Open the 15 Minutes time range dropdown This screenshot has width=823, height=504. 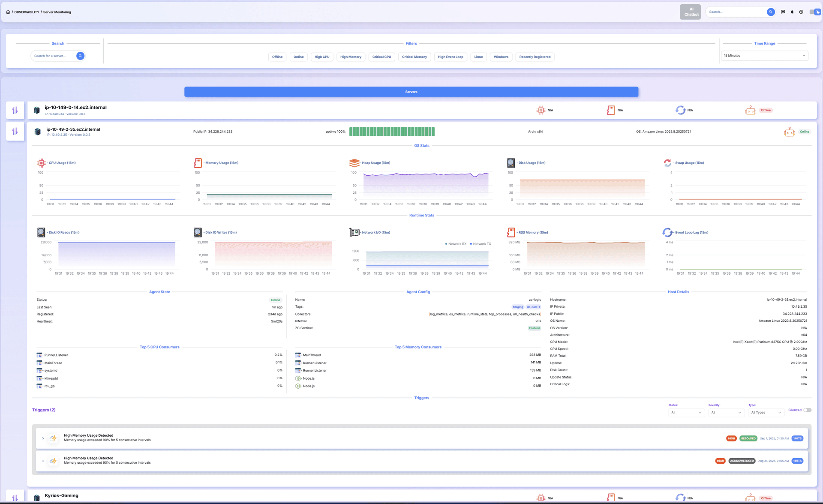[x=764, y=56]
